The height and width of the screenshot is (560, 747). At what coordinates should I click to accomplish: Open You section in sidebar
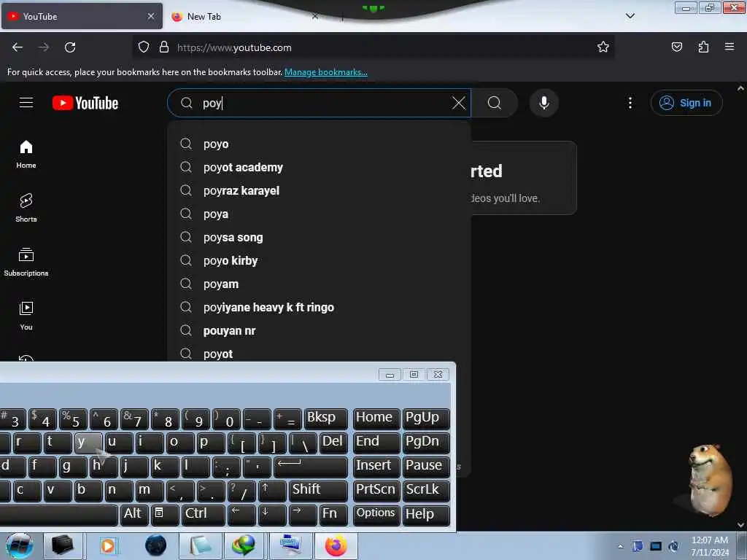click(x=26, y=316)
